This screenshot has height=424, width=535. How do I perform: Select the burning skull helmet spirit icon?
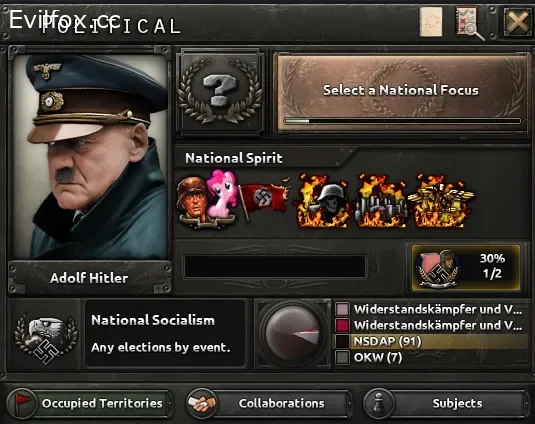point(322,201)
